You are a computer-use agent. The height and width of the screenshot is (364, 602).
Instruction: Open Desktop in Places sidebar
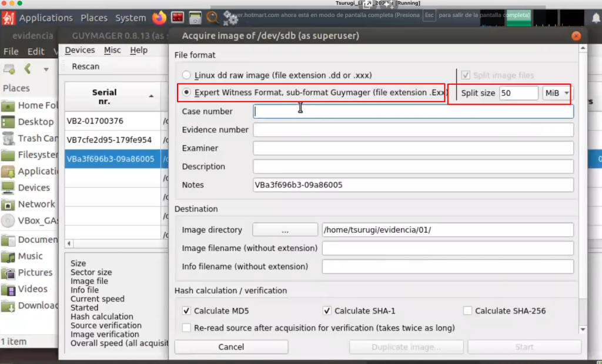(x=29, y=122)
